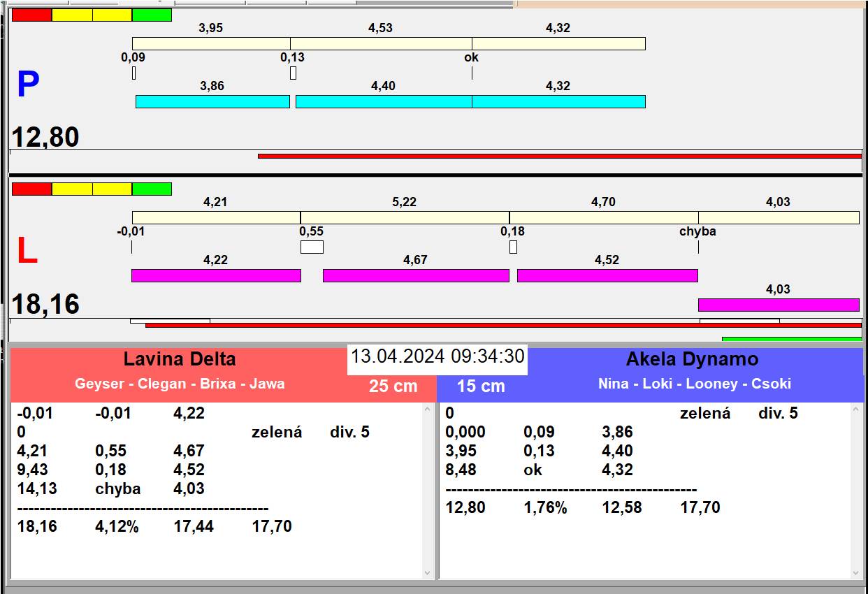Click the green start light in lane L
Image resolution: width=868 pixels, height=594 pixels.
tap(152, 189)
